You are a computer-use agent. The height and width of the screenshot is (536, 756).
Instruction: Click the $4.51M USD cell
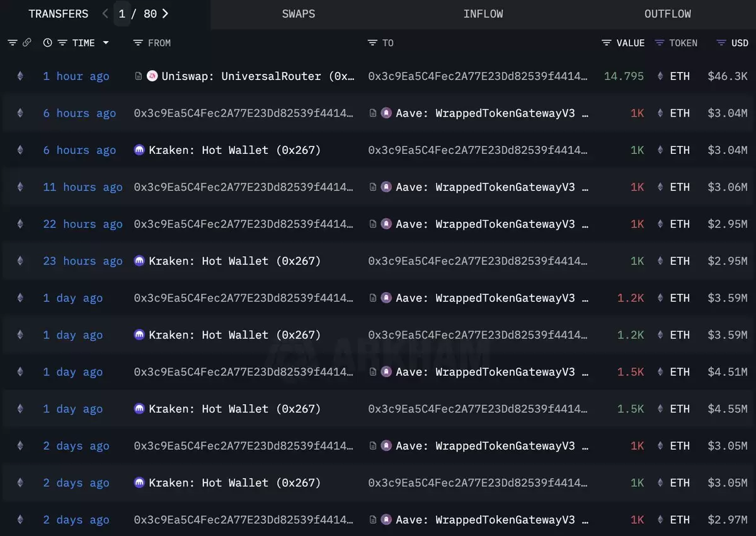coord(728,372)
